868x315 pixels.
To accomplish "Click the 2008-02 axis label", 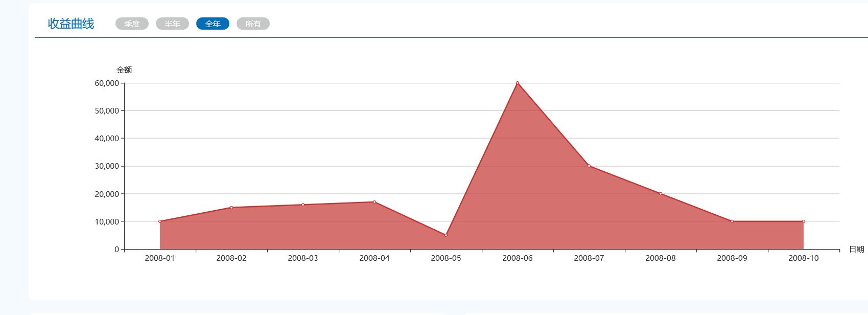I will coord(231,258).
